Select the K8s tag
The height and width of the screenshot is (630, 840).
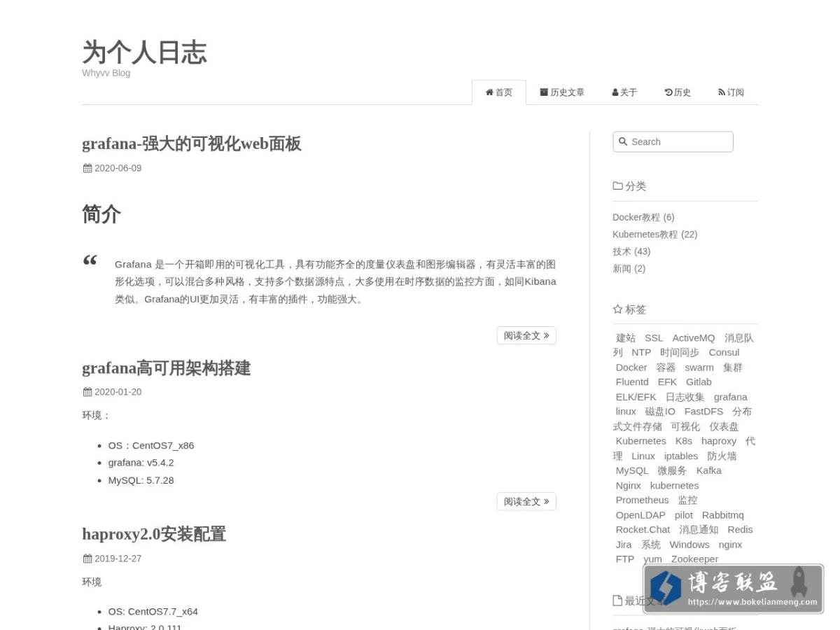[x=684, y=441]
